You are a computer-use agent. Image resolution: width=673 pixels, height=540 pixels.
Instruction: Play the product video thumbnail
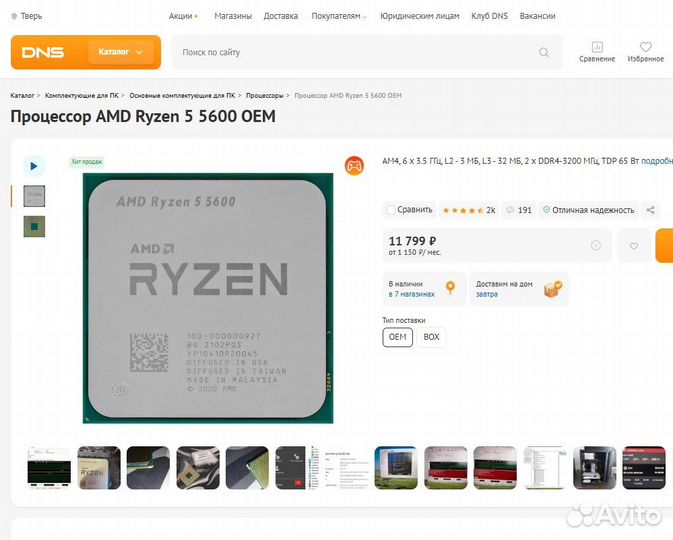click(34, 166)
